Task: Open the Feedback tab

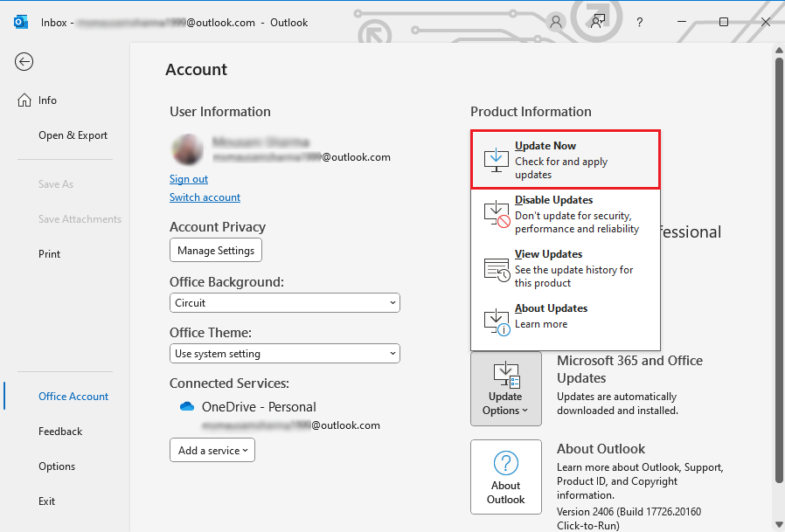Action: tap(60, 431)
